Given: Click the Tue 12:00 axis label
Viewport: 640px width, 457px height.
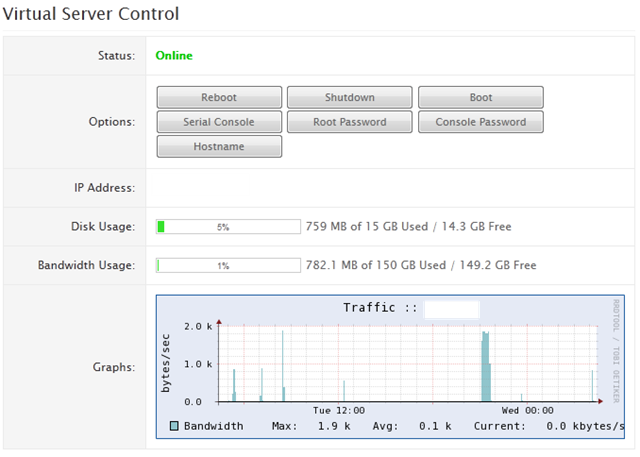Looking at the screenshot, I should (x=339, y=410).
